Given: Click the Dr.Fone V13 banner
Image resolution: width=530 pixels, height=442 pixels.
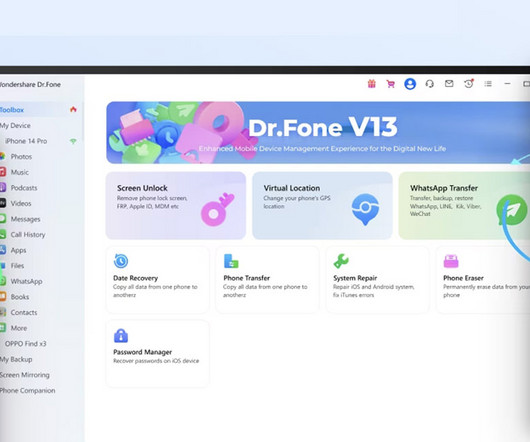Looking at the screenshot, I should pyautogui.click(x=318, y=133).
